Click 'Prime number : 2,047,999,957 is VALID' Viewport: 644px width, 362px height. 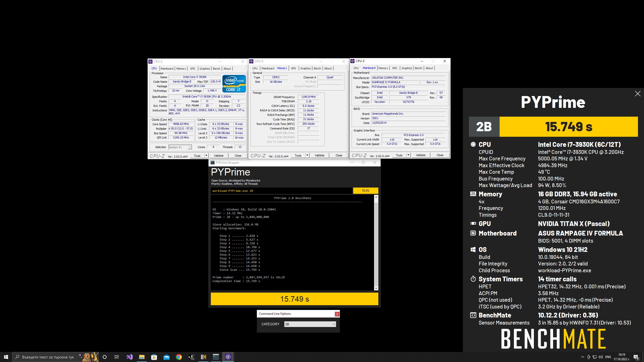click(249, 277)
